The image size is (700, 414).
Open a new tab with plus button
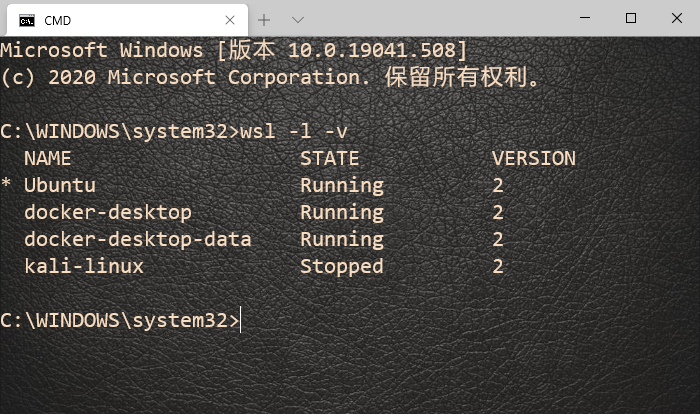[264, 20]
